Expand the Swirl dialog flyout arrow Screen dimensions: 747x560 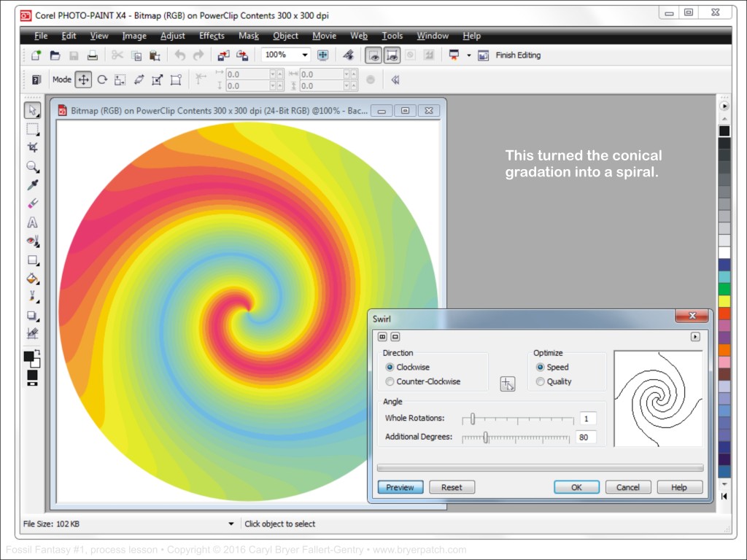point(695,337)
